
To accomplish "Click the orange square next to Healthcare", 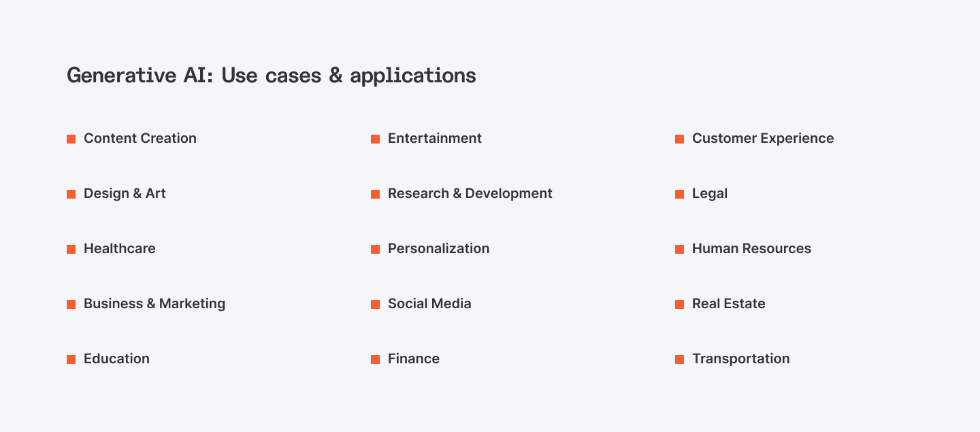I will [x=71, y=249].
